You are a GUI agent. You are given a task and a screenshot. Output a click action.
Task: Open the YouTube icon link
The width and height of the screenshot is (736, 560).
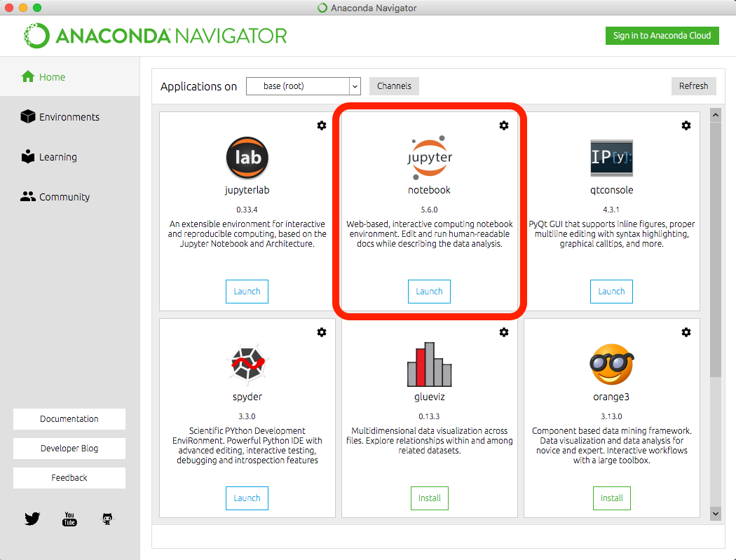point(69,519)
